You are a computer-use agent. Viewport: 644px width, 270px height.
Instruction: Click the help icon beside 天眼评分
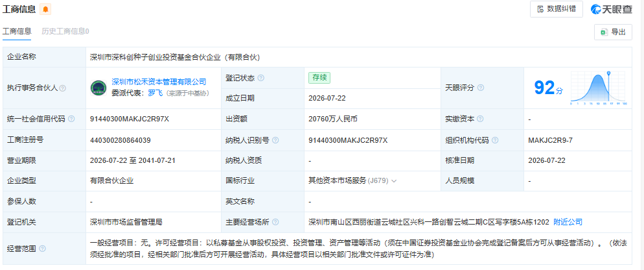(x=481, y=88)
